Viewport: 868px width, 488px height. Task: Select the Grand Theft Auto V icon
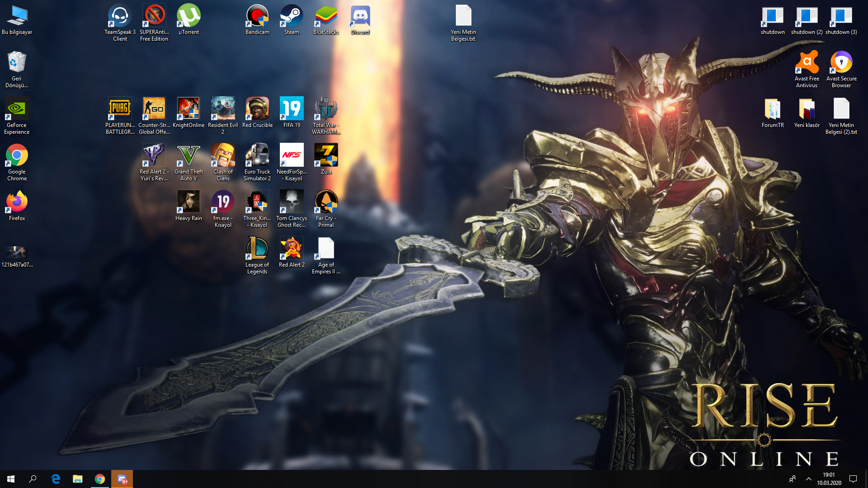[189, 162]
